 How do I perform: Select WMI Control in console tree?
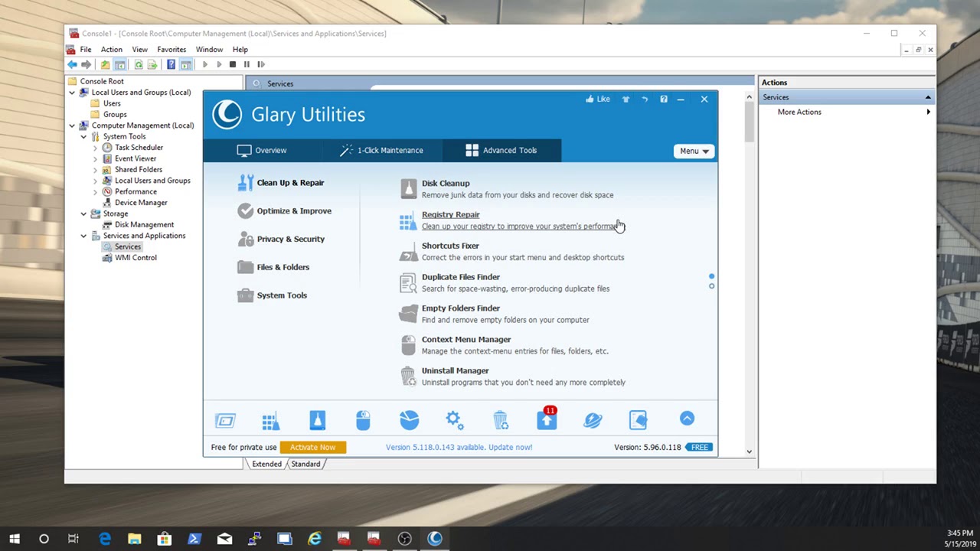136,258
